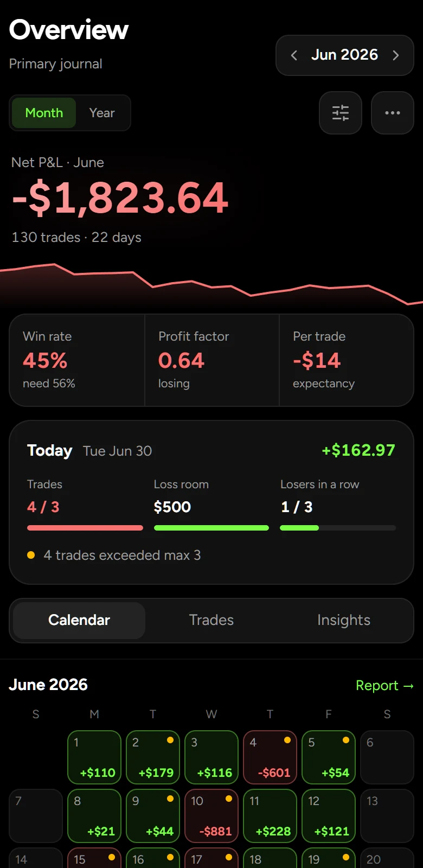The height and width of the screenshot is (868, 423).
Task: Go to previous month with left chevron
Action: click(x=294, y=55)
